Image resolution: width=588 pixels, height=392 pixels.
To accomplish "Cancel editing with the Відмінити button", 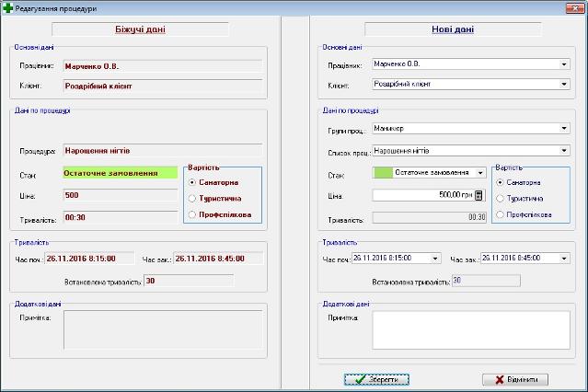I will (x=515, y=380).
